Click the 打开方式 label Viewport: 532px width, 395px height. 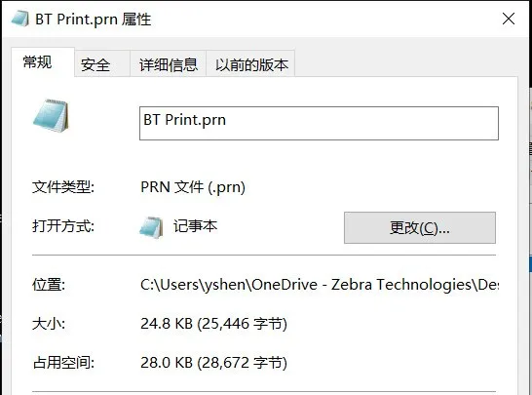(63, 226)
